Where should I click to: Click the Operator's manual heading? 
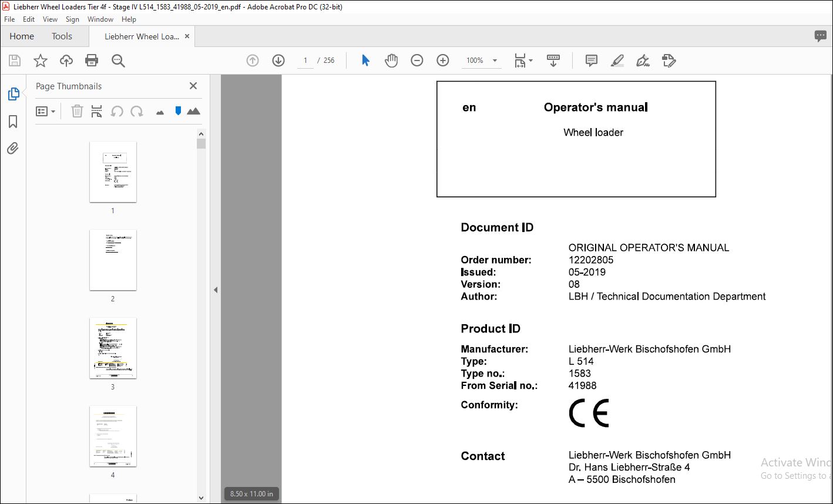[x=596, y=107]
